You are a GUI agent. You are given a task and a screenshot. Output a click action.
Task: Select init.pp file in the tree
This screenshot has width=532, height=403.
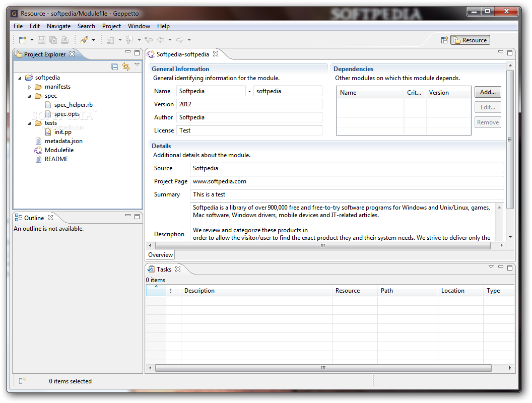tap(63, 132)
